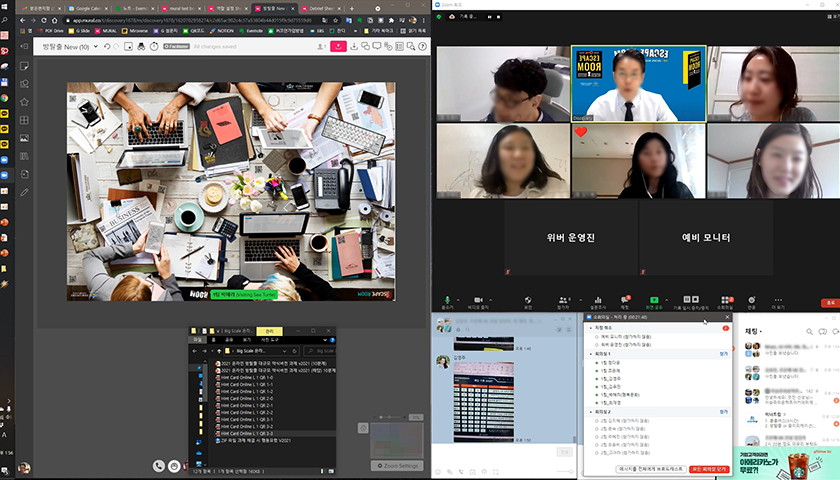This screenshot has height=480, width=840.
Task: Open the Mural help question mark icon
Action: (423, 47)
